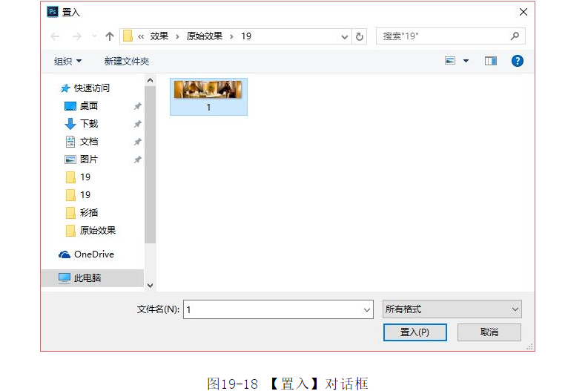Screen dimensions: 588x391
Task: Click the change view icon
Action: (x=450, y=61)
